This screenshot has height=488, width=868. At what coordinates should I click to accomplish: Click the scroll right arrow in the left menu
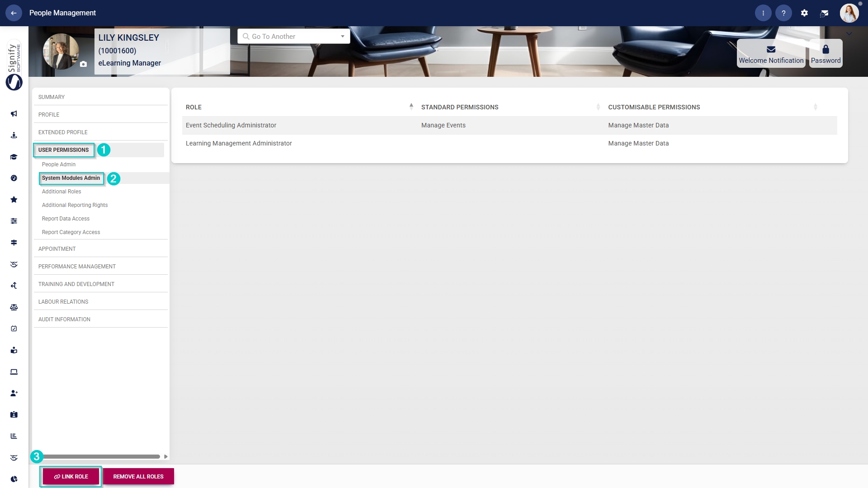(166, 456)
